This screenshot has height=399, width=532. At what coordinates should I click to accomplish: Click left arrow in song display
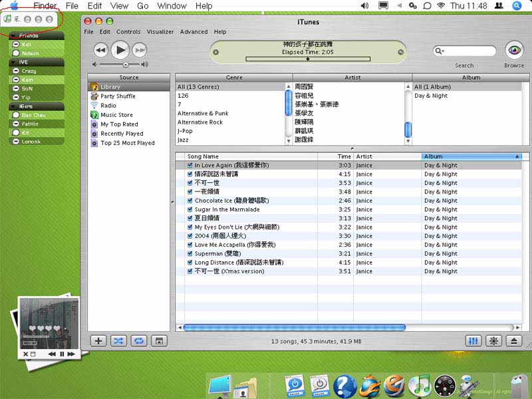coord(215,53)
